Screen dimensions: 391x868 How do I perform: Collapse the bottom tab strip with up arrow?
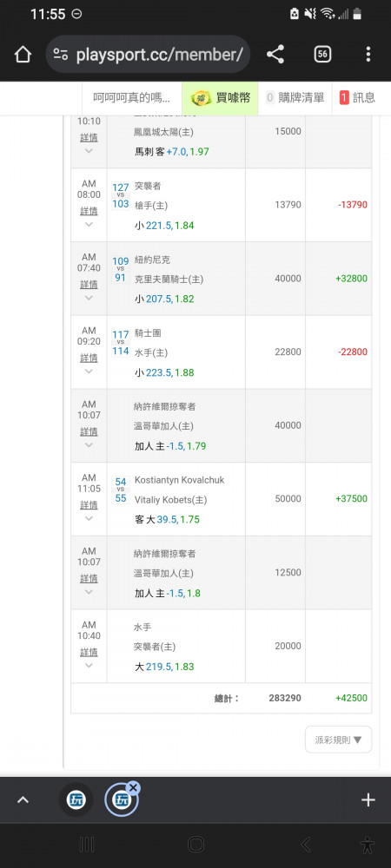click(x=23, y=800)
